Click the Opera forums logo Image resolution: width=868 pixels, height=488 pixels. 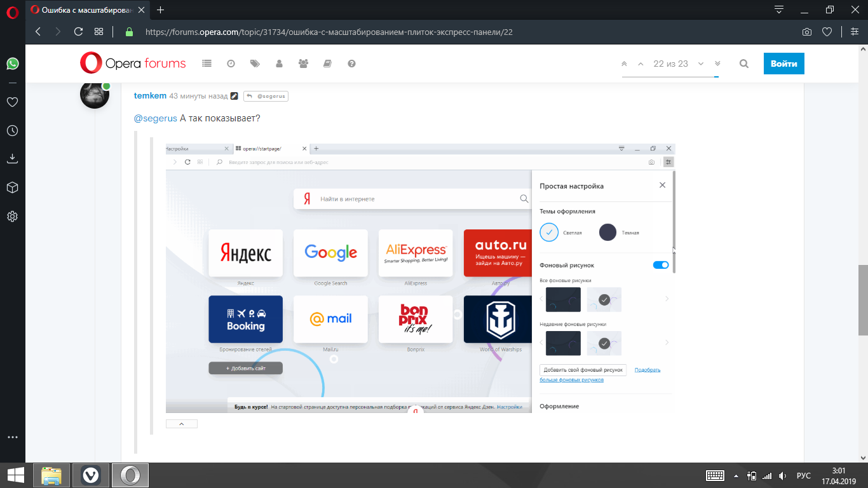tap(133, 63)
